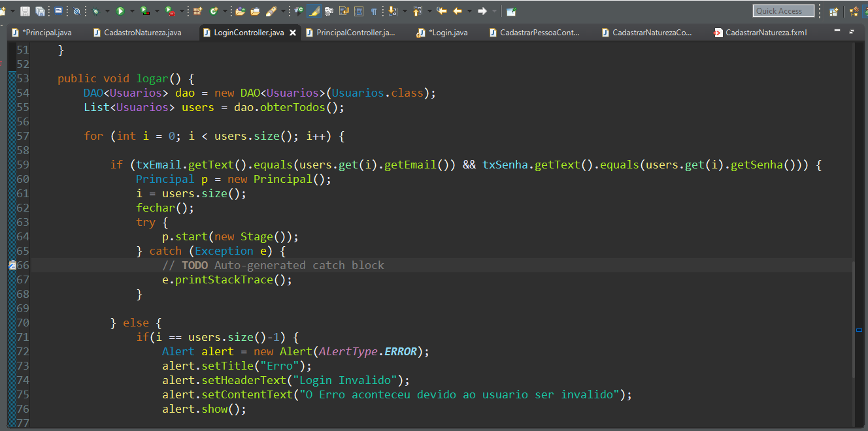
Task: Toggle Show Whitespace Characters pilcrow icon
Action: click(373, 11)
